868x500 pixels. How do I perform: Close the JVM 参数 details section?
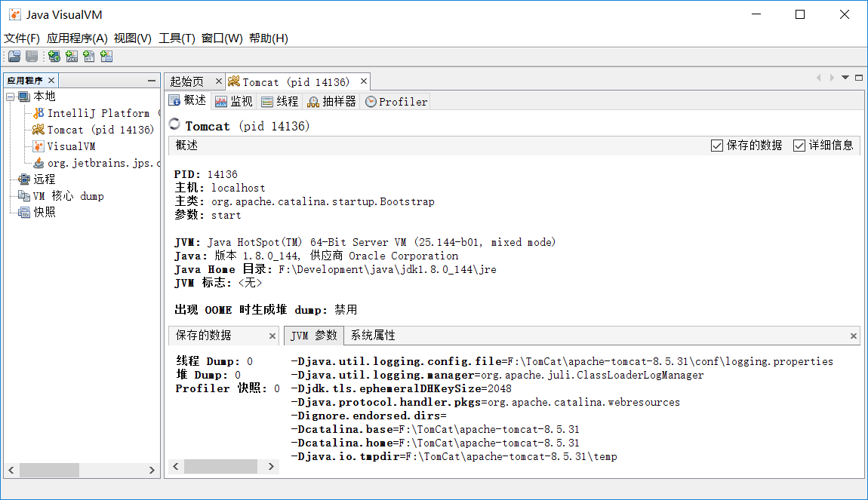coord(854,336)
